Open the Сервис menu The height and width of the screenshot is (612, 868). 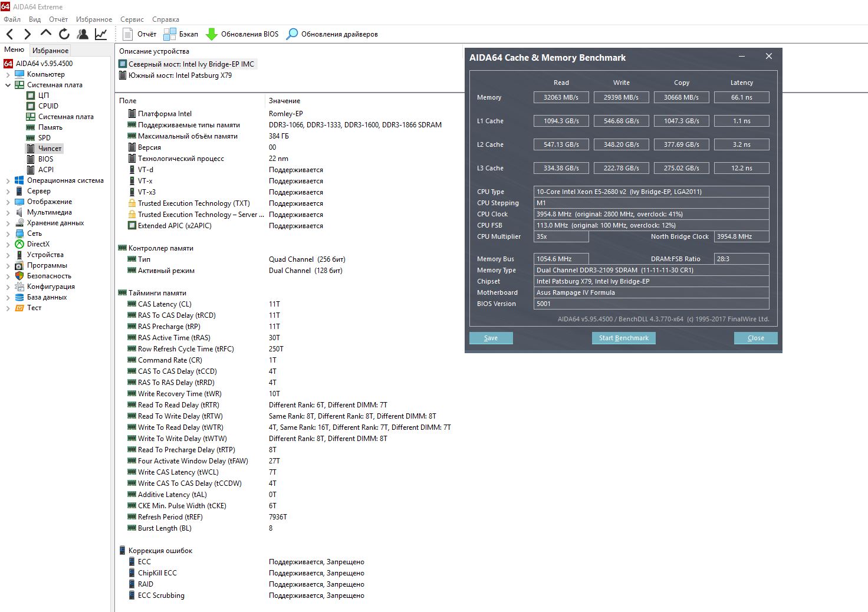click(x=132, y=19)
